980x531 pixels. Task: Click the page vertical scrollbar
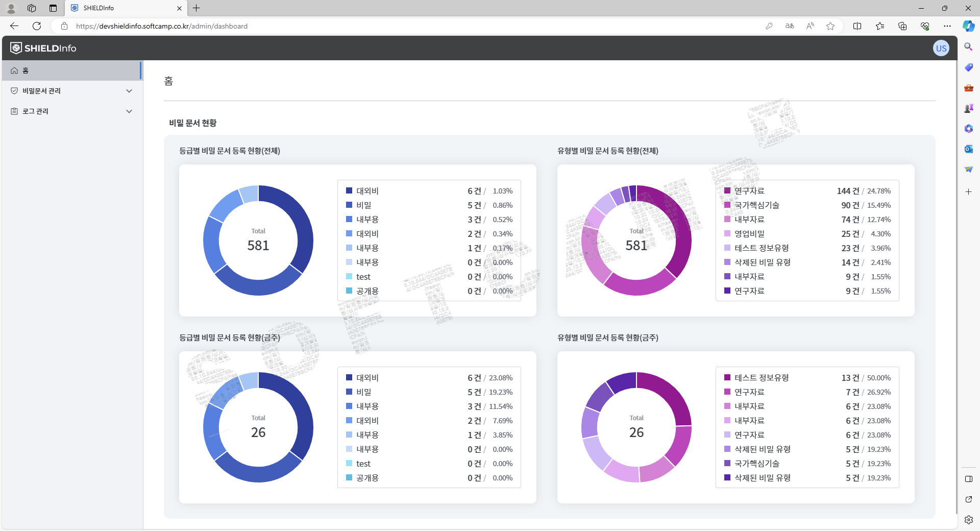(x=957, y=286)
